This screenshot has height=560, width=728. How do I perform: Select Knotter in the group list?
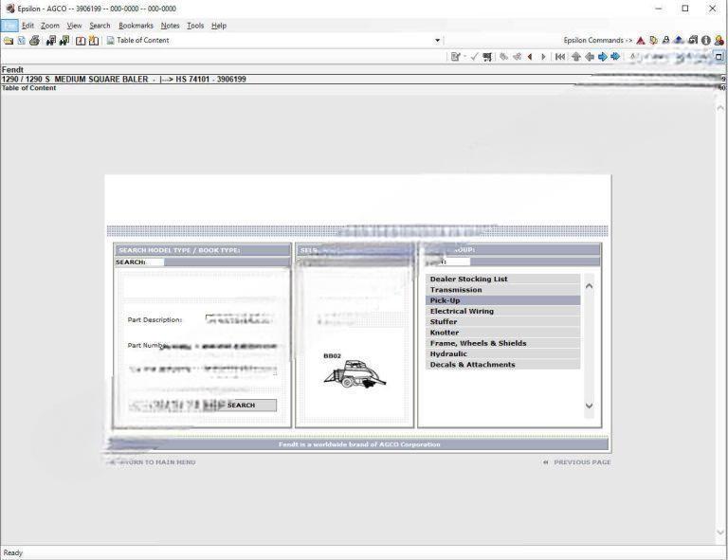pos(444,333)
